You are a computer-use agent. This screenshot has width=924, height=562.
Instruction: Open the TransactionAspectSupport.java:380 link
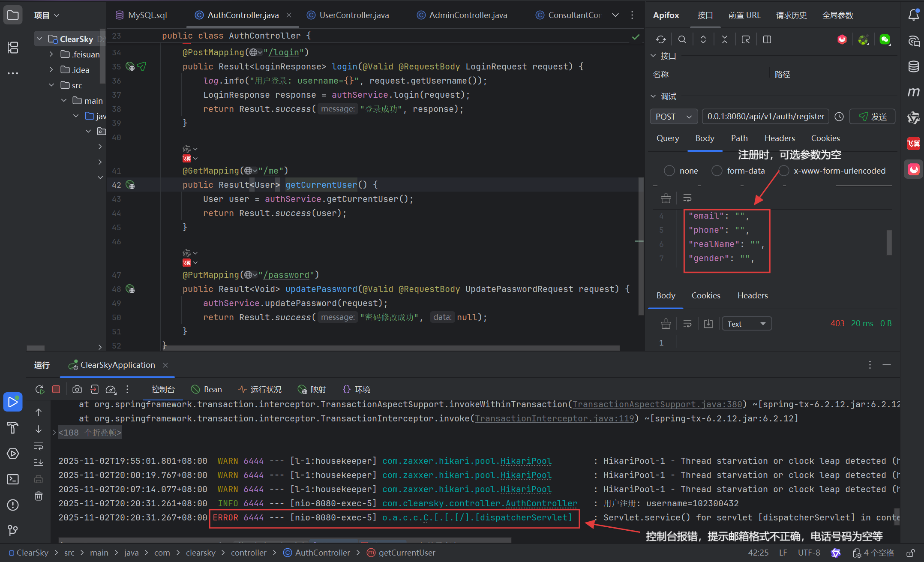[x=657, y=404]
